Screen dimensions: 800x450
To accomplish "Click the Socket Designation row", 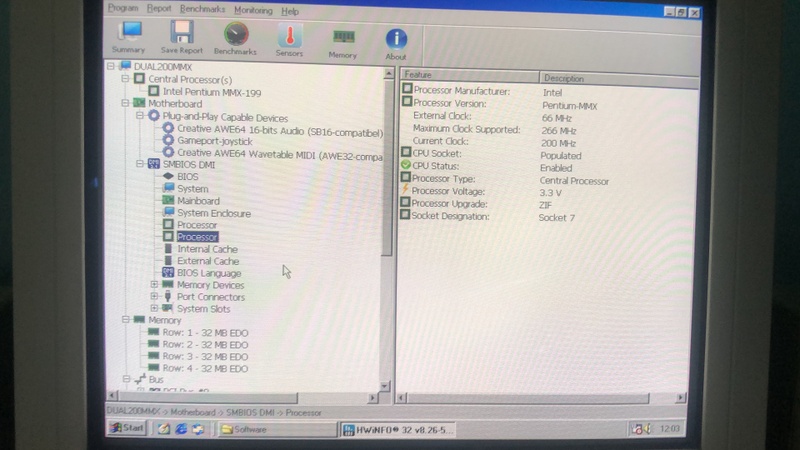I will [488, 217].
